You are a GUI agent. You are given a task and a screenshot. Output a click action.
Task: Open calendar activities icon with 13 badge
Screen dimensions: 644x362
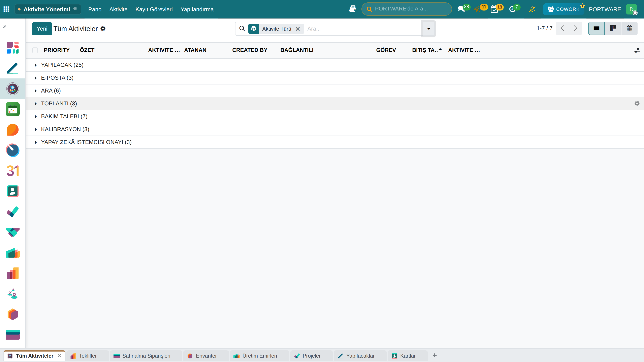[494, 9]
